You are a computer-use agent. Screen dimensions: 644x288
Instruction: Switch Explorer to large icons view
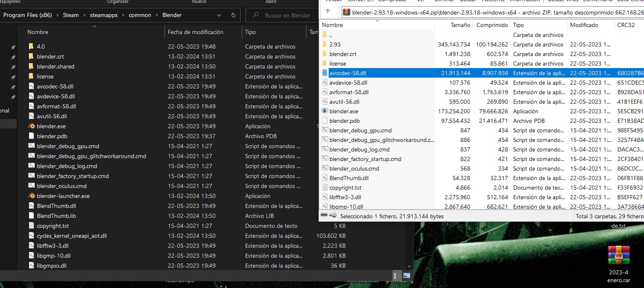406,275
